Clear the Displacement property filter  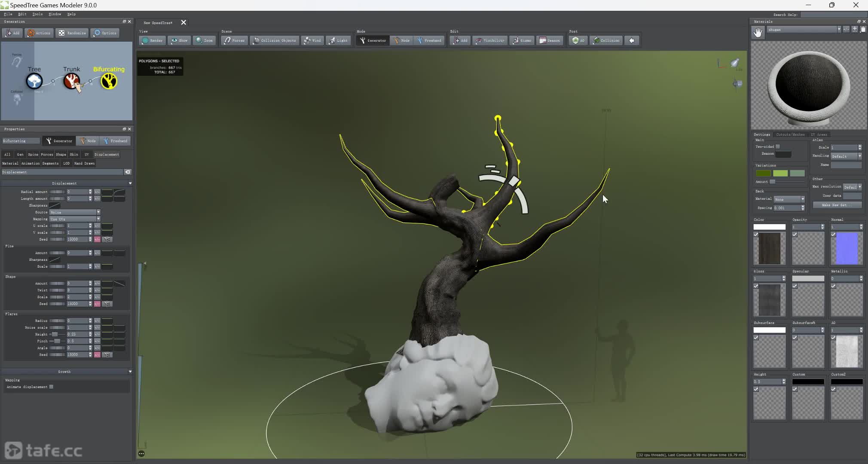128,172
